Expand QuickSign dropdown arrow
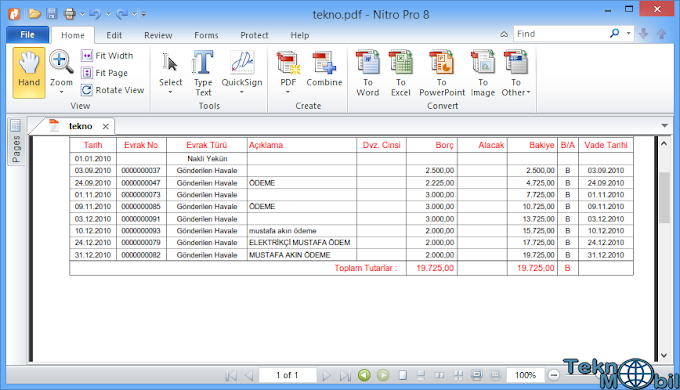 pyautogui.click(x=242, y=92)
